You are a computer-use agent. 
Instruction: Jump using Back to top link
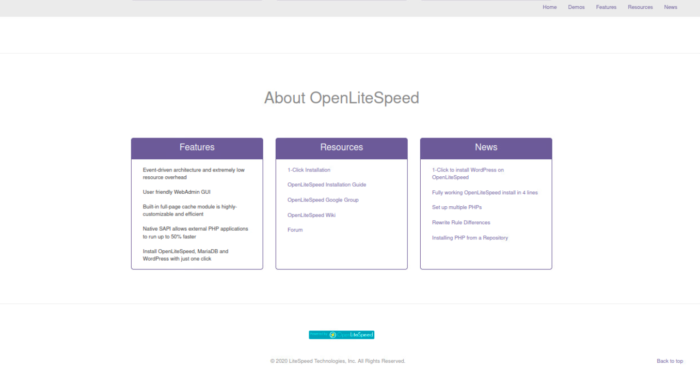click(x=670, y=361)
